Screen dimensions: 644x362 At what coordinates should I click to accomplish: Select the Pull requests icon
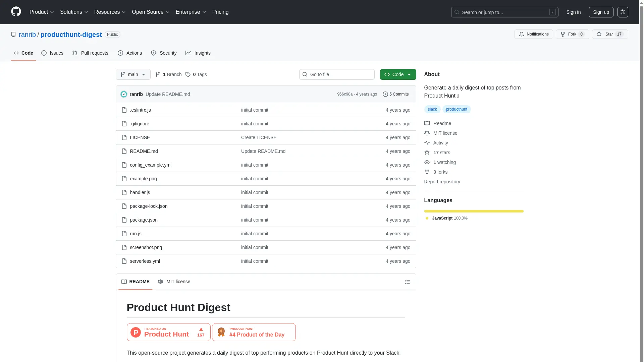coord(75,53)
